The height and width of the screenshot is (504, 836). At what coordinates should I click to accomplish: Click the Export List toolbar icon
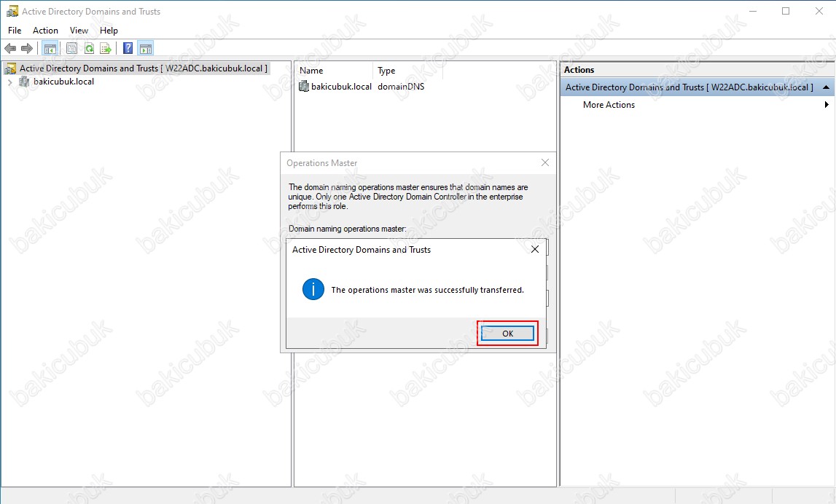pos(106,49)
